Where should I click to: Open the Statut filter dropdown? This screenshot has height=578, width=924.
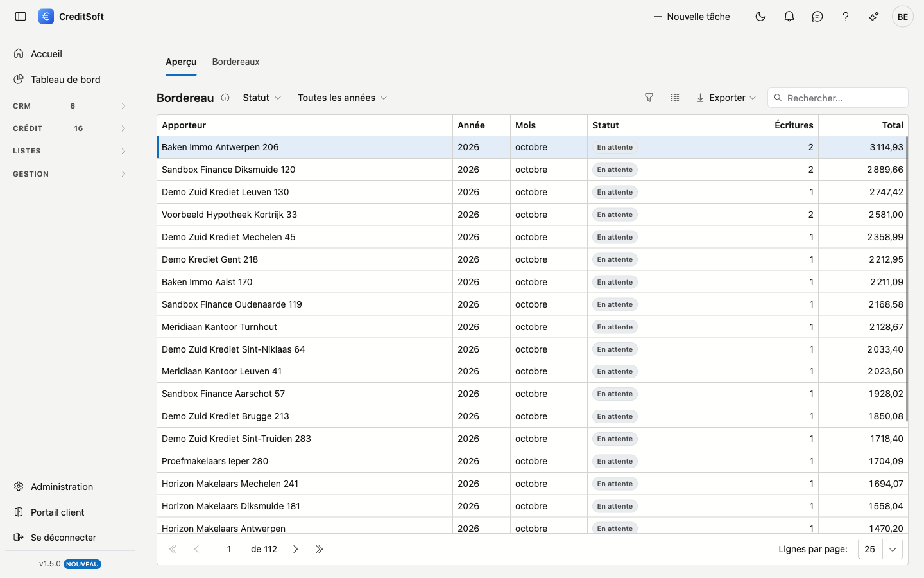click(262, 98)
